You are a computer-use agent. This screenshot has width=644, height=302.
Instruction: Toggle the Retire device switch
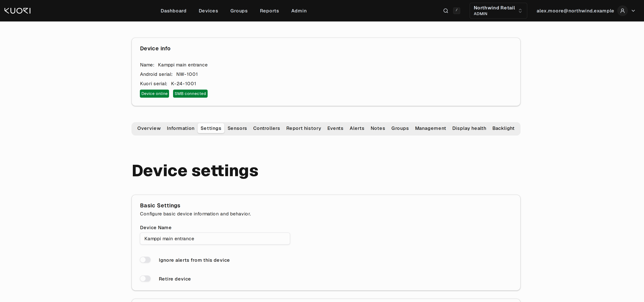[x=145, y=279]
